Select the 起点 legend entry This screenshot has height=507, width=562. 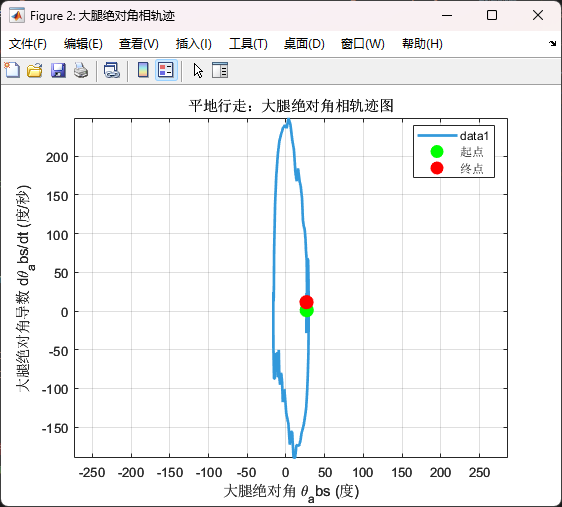click(456, 152)
